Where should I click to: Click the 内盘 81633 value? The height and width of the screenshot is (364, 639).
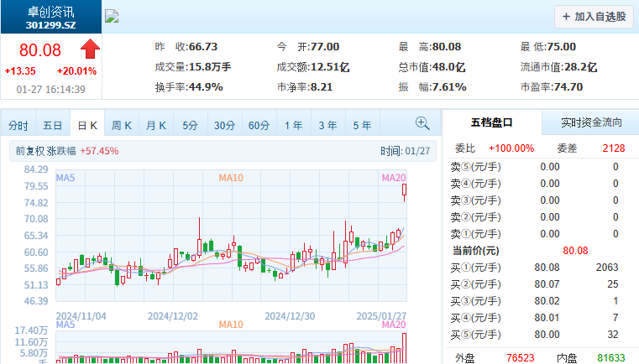[611, 358]
